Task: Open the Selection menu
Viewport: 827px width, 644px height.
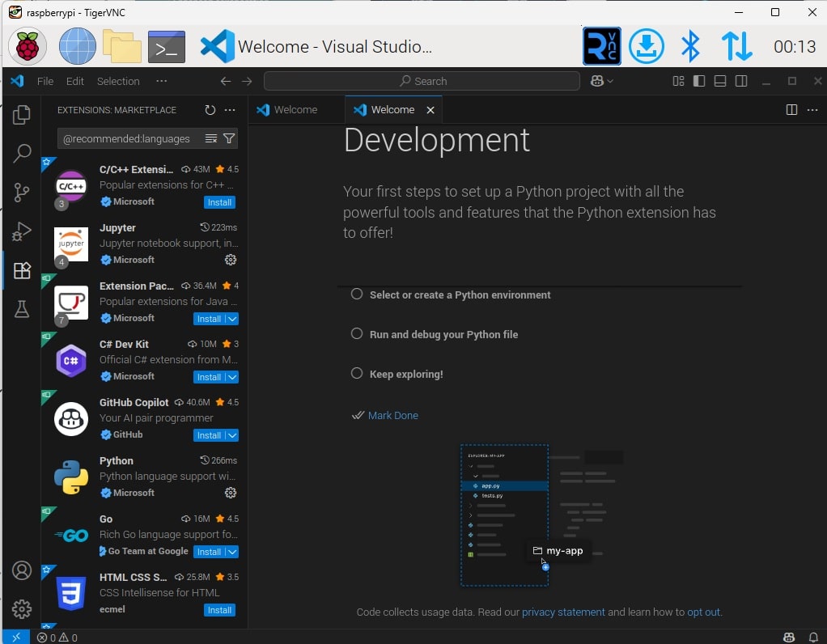Action: [x=118, y=81]
